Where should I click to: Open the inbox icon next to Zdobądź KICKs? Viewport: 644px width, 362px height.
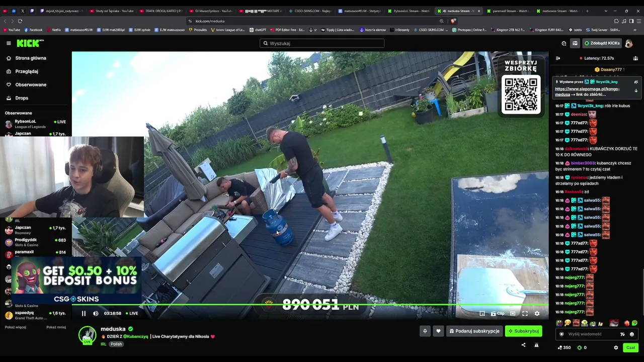tap(575, 43)
